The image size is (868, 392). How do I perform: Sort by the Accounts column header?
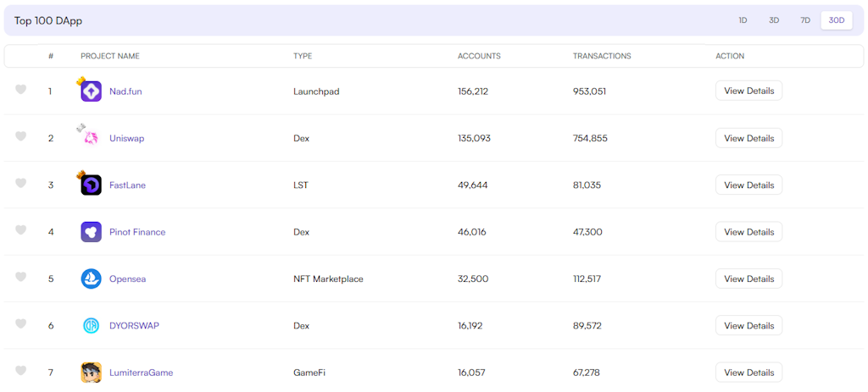[479, 56]
